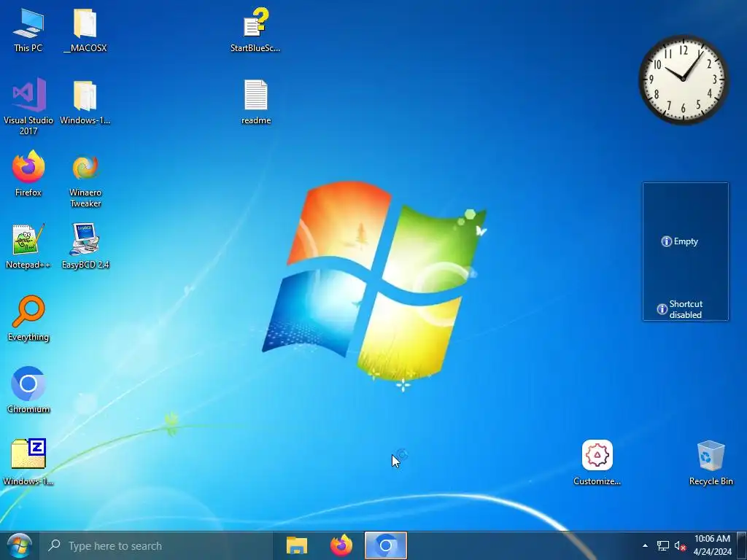
Task: Focus the Type here to search box
Action: coord(156,545)
